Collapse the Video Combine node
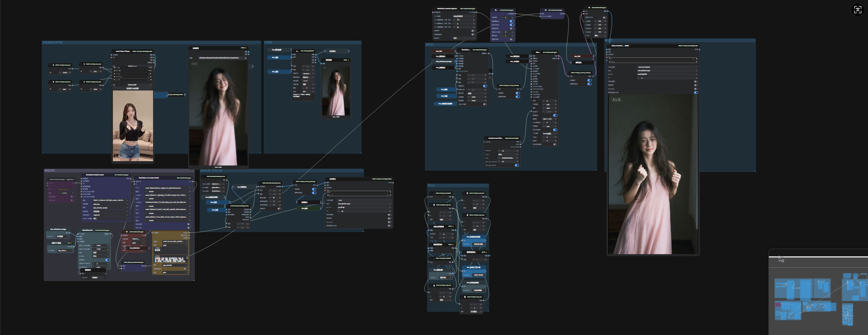The image size is (868, 335). coord(609,46)
